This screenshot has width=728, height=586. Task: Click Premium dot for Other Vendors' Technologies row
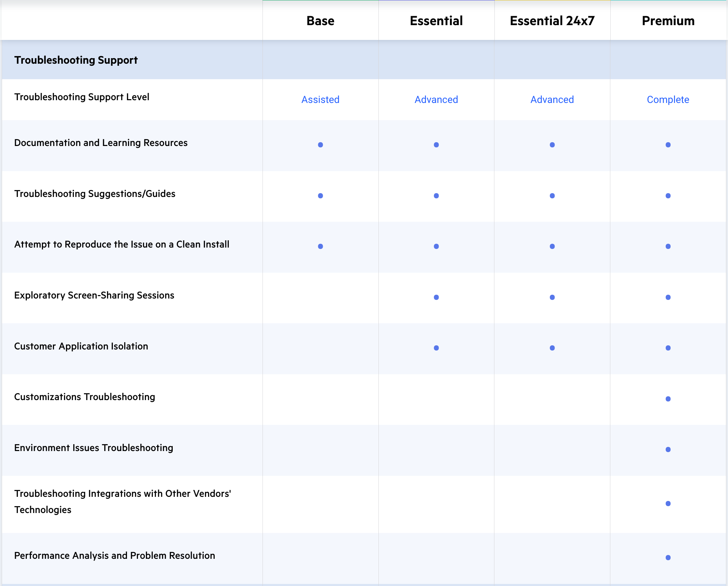tap(668, 503)
